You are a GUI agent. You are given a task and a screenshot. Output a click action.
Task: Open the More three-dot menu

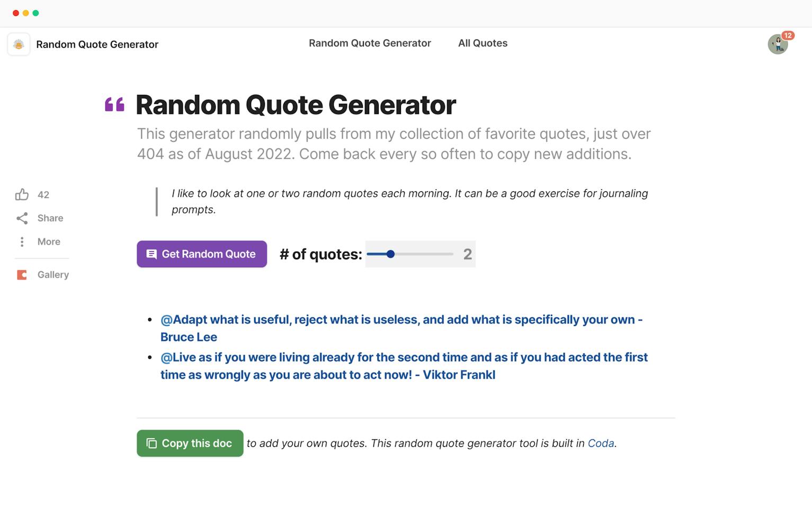22,242
